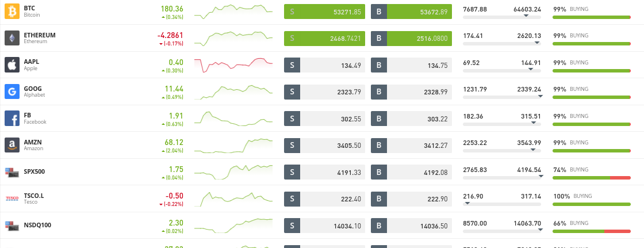Click the TSCO.L 52-week range marker
Image resolution: width=644 pixels, height=248 pixels.
tap(467, 203)
